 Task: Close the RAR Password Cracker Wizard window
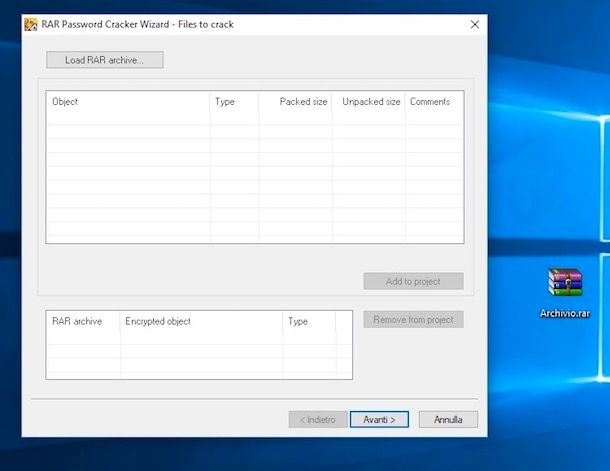click(x=475, y=25)
